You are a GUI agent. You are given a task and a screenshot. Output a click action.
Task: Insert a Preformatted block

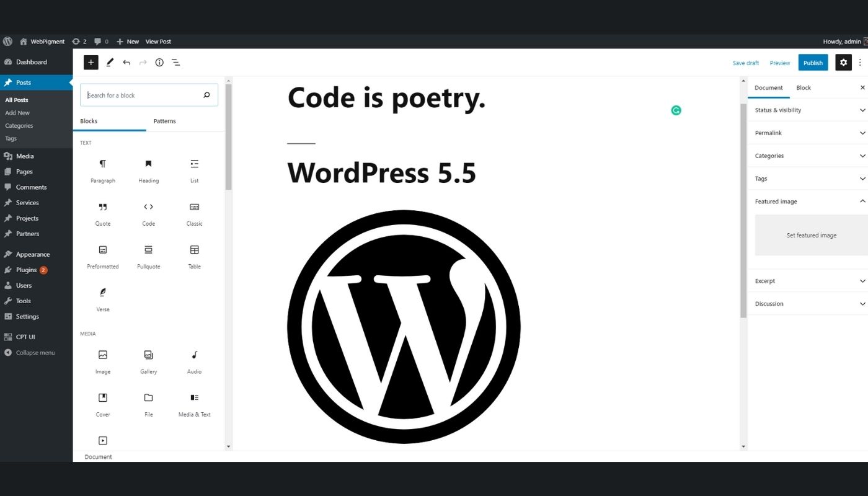(103, 257)
